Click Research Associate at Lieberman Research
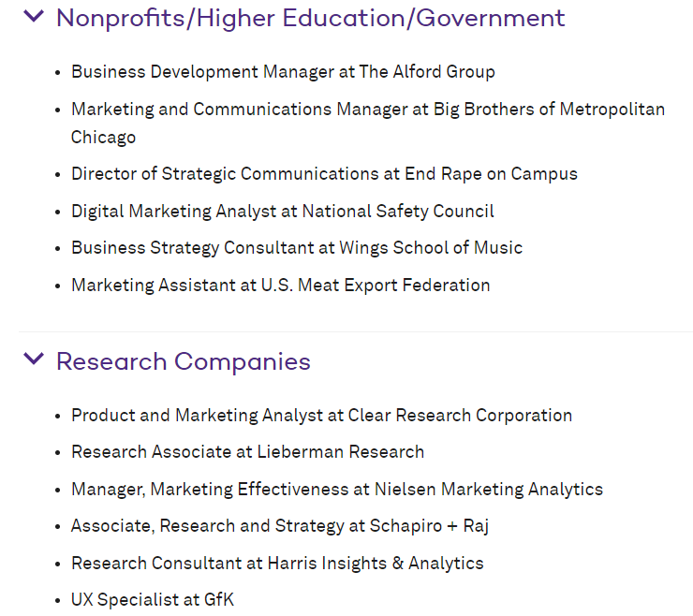Image resolution: width=693 pixels, height=616 pixels. [x=247, y=452]
